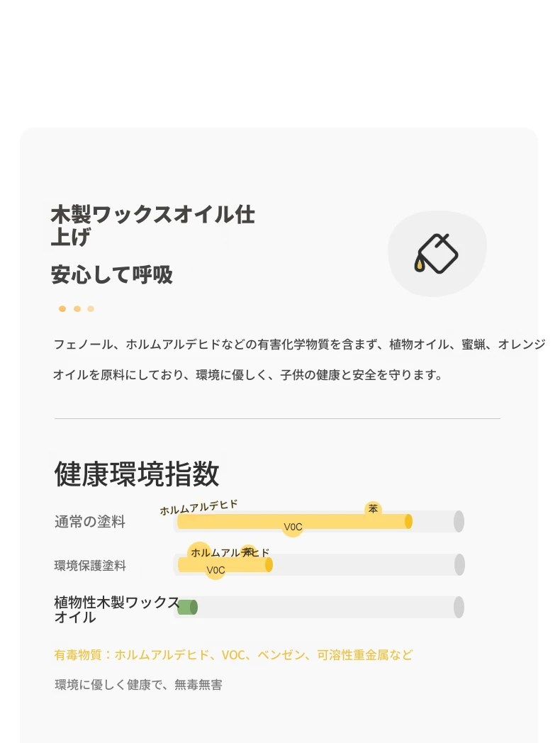
Task: Click the VOC bubble on eco paint bar
Action: point(215,570)
